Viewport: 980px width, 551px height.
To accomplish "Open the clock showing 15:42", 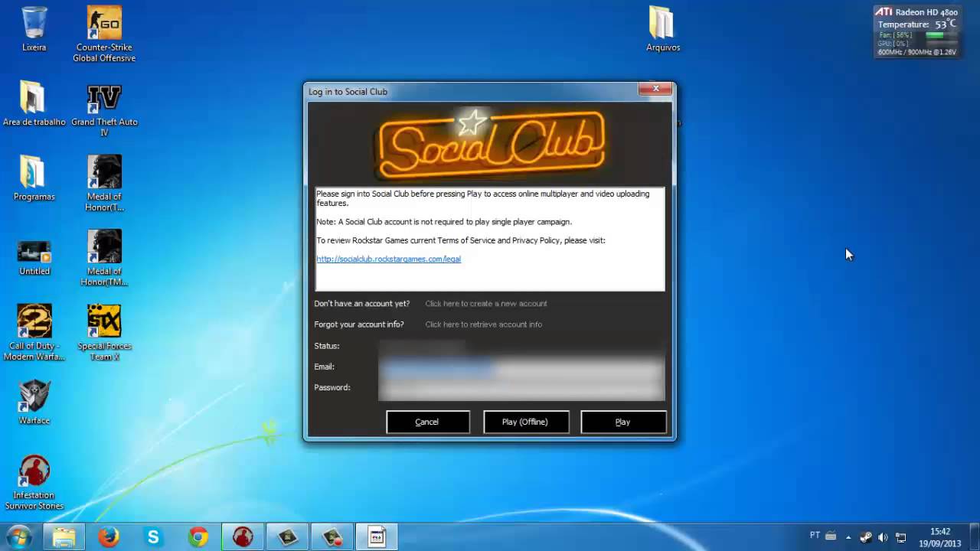I will pos(940,537).
